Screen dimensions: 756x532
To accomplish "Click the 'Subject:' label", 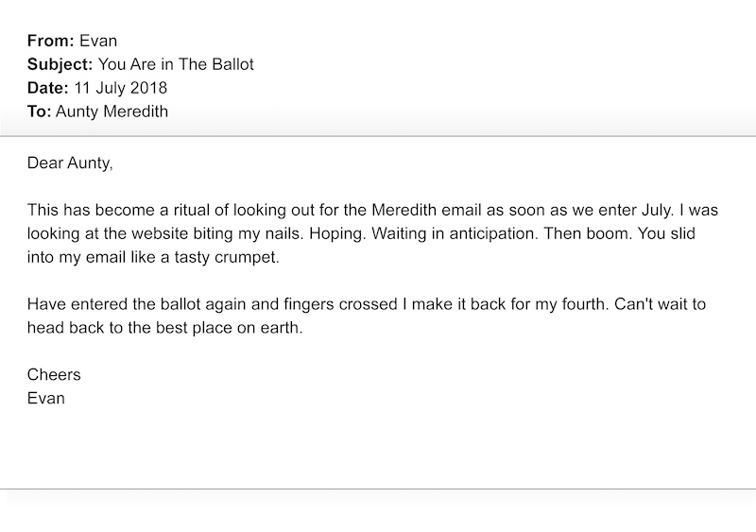I will click(60, 64).
